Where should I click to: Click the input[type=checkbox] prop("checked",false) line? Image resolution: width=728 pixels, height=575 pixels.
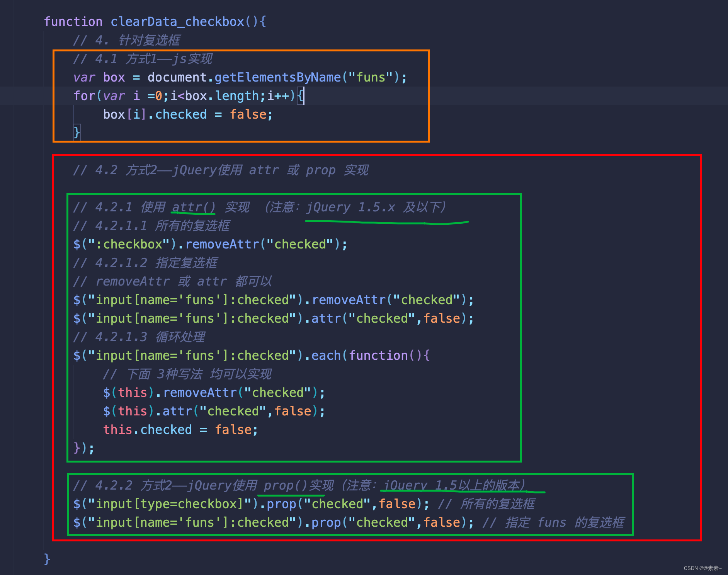click(x=251, y=504)
